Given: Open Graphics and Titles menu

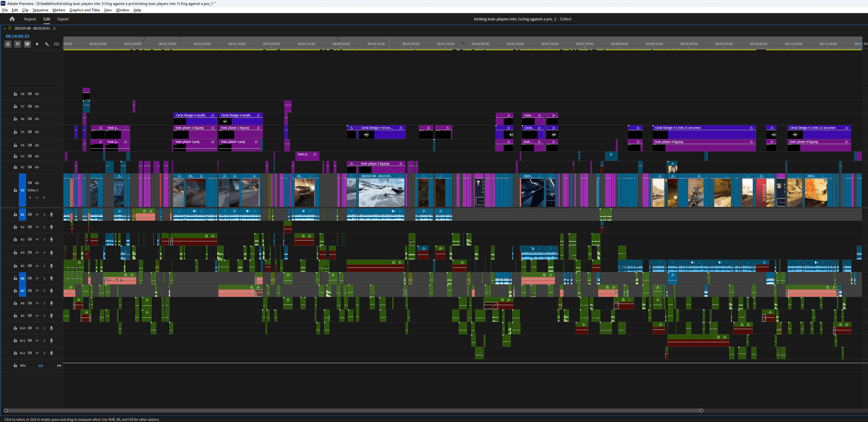Looking at the screenshot, I should point(85,10).
